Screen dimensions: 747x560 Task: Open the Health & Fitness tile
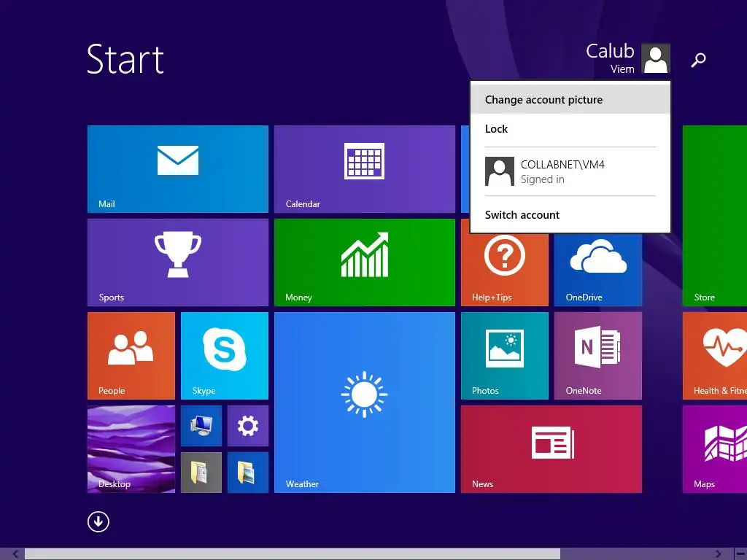715,356
